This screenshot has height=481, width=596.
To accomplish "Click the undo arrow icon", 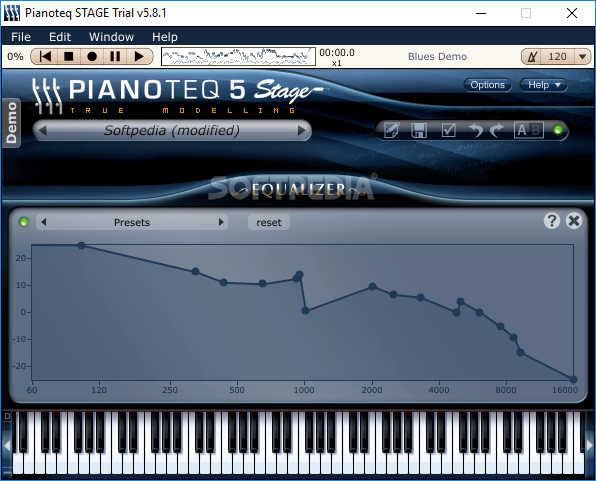I will click(x=476, y=130).
